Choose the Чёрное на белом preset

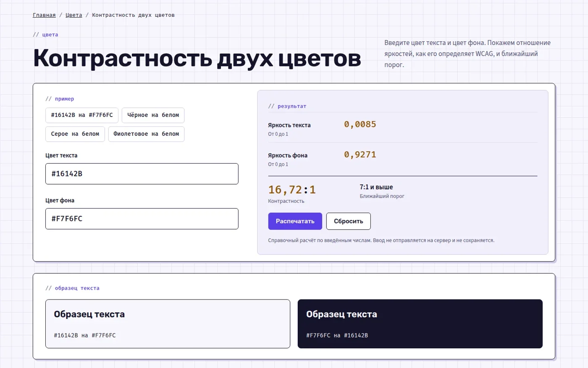153,115
